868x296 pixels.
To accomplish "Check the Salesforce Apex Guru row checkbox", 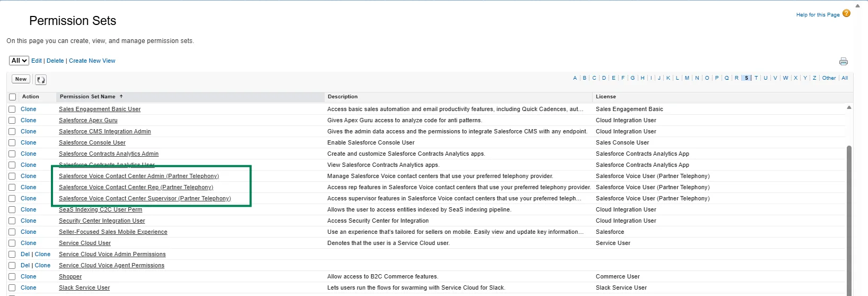I will pos(12,120).
